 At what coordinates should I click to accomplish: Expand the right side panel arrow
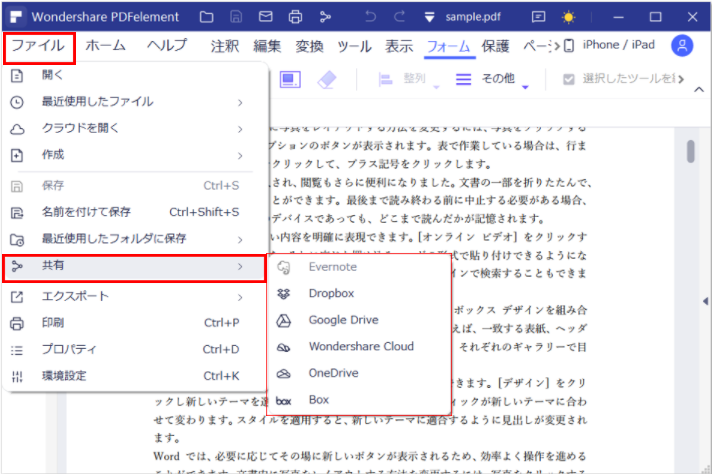point(705,301)
